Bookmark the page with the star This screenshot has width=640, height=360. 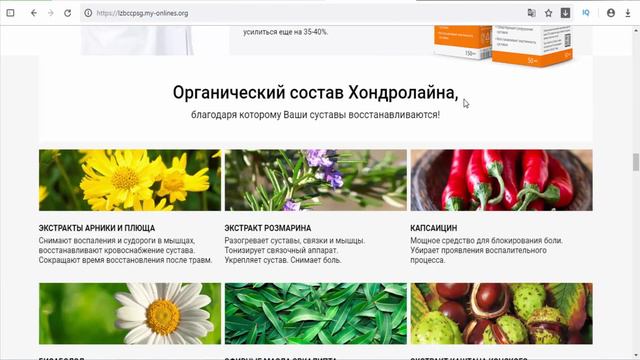[x=549, y=13]
